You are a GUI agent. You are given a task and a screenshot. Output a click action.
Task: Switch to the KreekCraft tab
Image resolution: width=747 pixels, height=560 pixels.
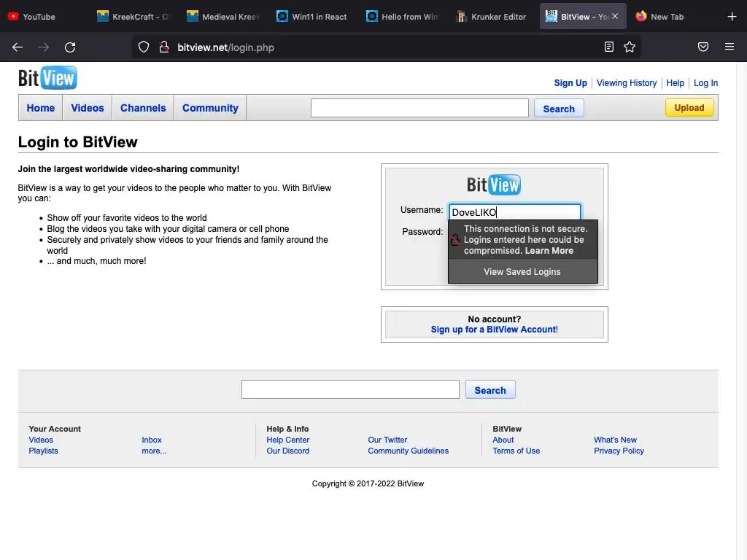pyautogui.click(x=133, y=17)
